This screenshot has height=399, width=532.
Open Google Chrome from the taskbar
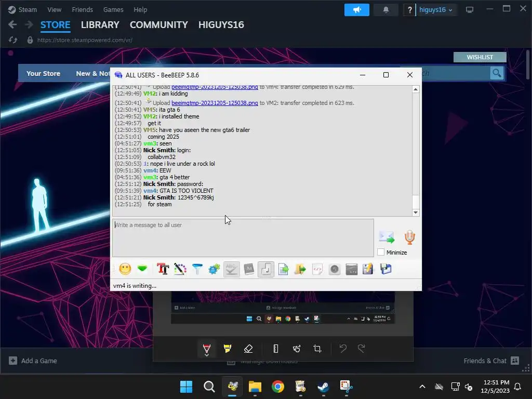click(x=277, y=387)
